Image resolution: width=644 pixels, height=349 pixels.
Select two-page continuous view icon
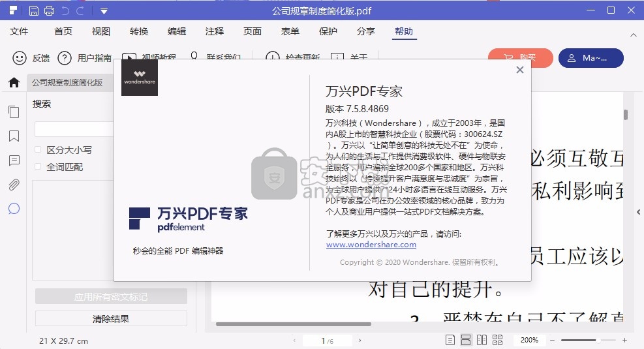coord(497,340)
